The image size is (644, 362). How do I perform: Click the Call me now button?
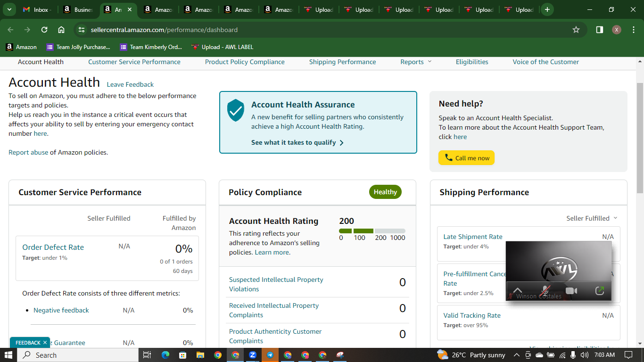point(466,158)
